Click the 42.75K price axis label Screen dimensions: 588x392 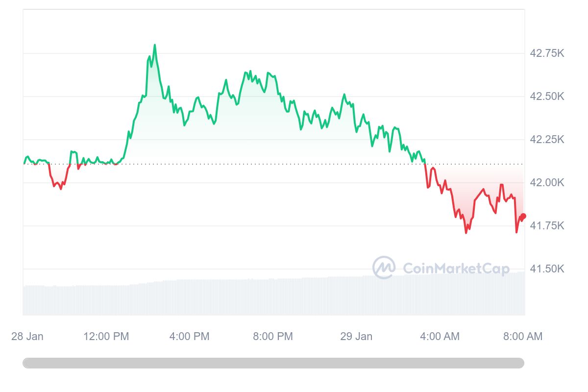[547, 53]
